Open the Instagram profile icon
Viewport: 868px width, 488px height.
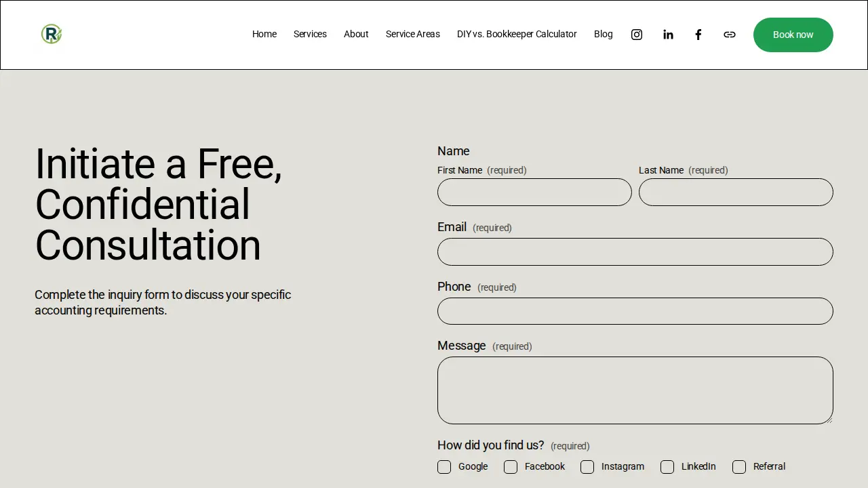point(637,35)
